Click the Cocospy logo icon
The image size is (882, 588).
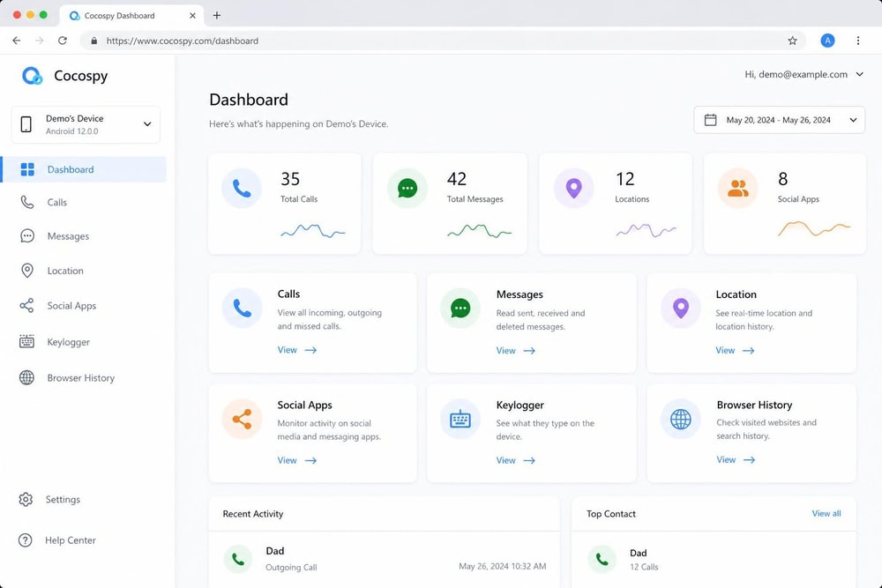32,75
